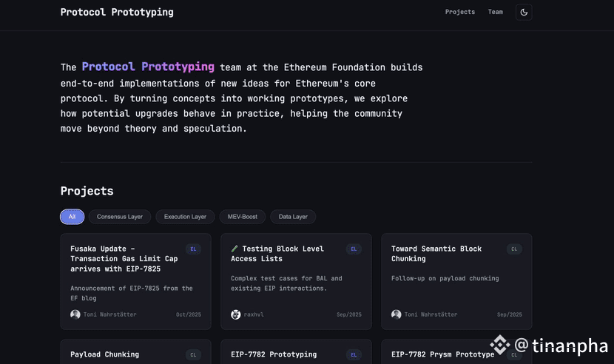Click the author avatar on the Semantic Block Chunking card
This screenshot has height=364, width=614.
pyautogui.click(x=397, y=314)
